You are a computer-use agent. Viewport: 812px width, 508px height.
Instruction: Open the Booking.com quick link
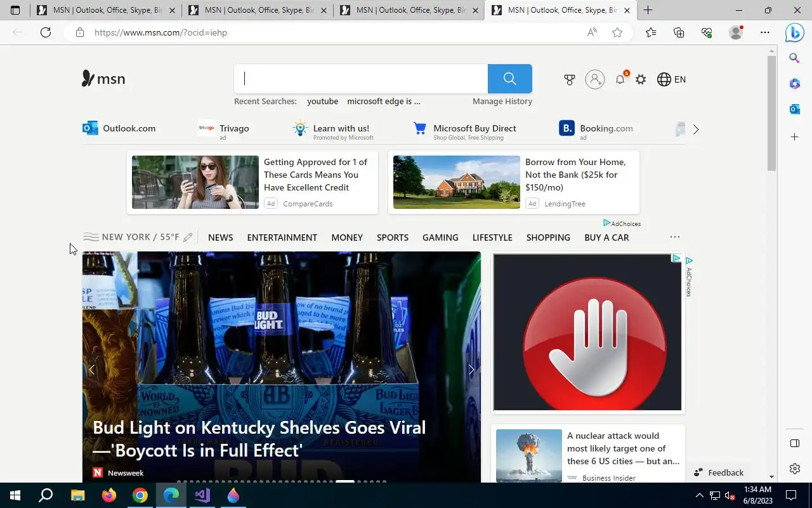(x=596, y=130)
